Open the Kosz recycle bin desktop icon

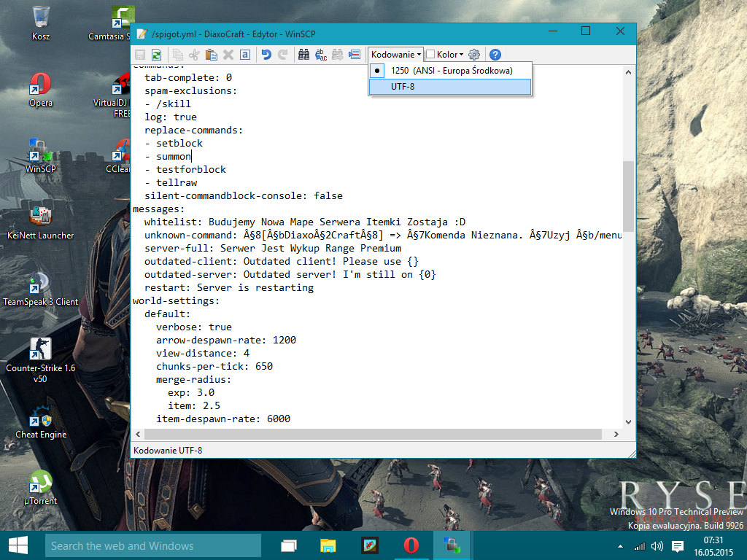[41, 23]
